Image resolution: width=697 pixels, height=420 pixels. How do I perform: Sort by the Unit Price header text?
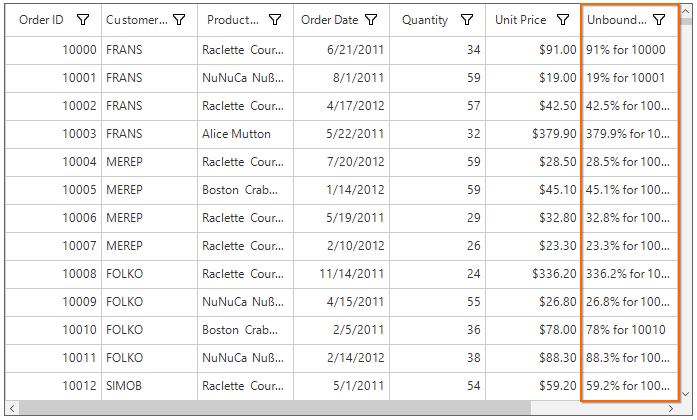tap(521, 20)
